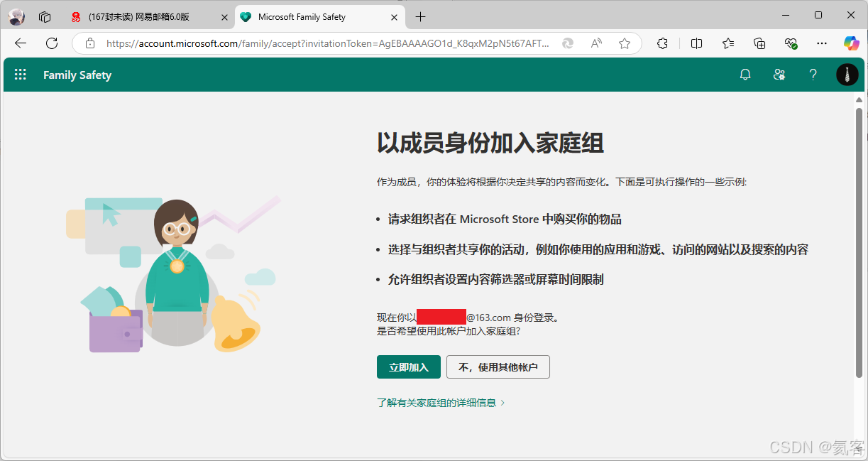Image resolution: width=868 pixels, height=461 pixels.
Task: Minimize the Edge browser window
Action: click(x=785, y=15)
